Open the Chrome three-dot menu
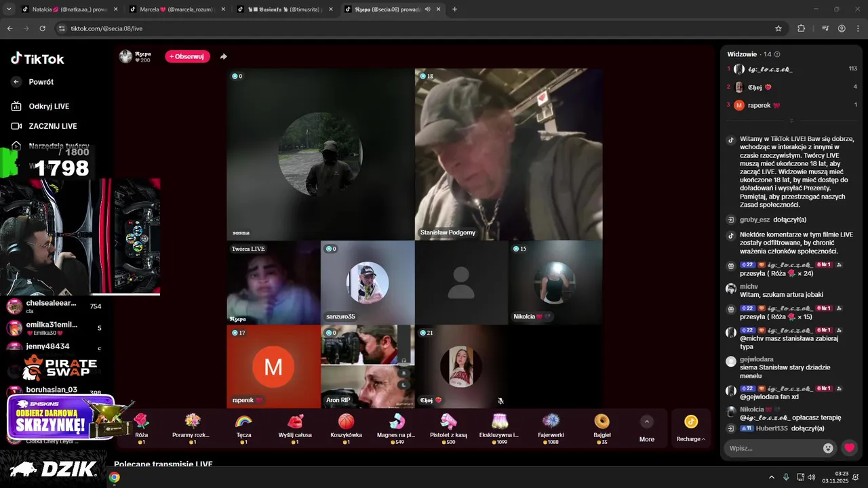The height and width of the screenshot is (488, 868). coord(857,28)
